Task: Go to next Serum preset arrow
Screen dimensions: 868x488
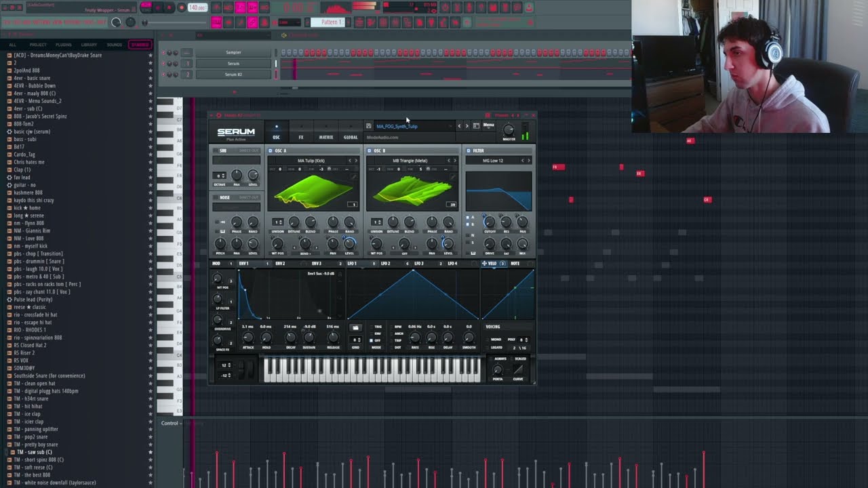Action: 467,126
